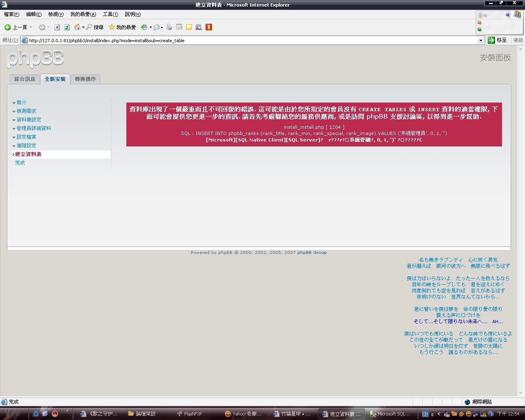Expand the address bar dropdown arrow
This screenshot has width=525, height=420.
(x=481, y=40)
